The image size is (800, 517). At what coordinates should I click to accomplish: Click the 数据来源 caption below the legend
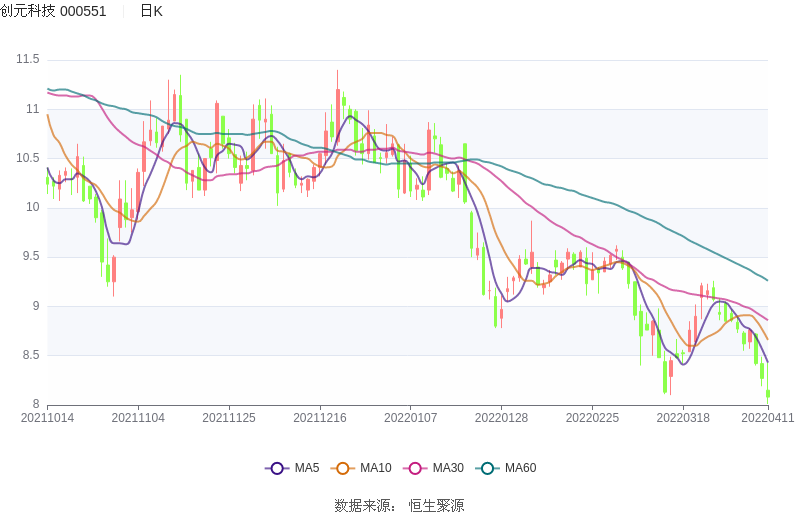click(x=364, y=505)
